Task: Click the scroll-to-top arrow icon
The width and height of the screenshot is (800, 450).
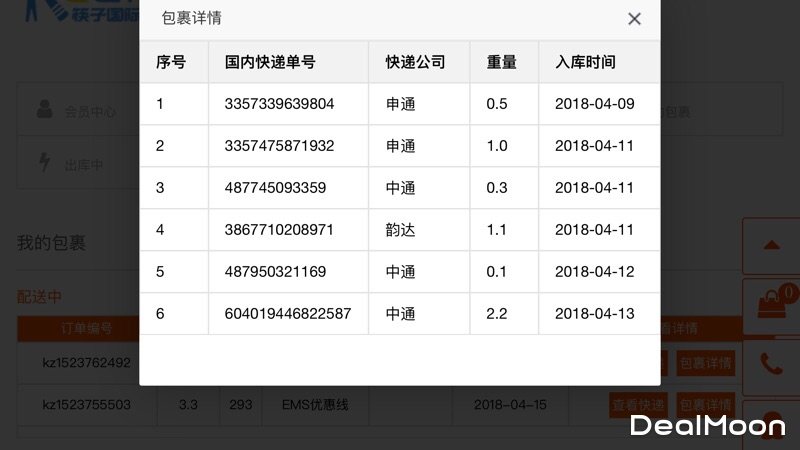Action: click(x=771, y=245)
